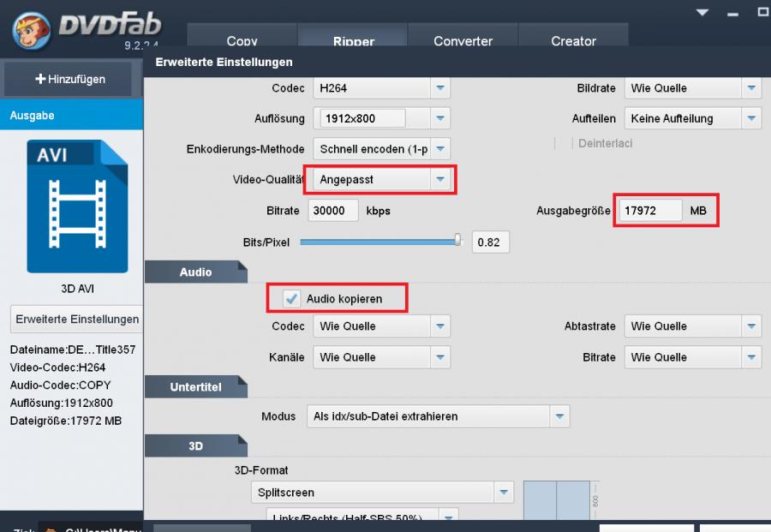Click the Audio section header
Viewport: 771px width, 532px height.
[x=195, y=272]
